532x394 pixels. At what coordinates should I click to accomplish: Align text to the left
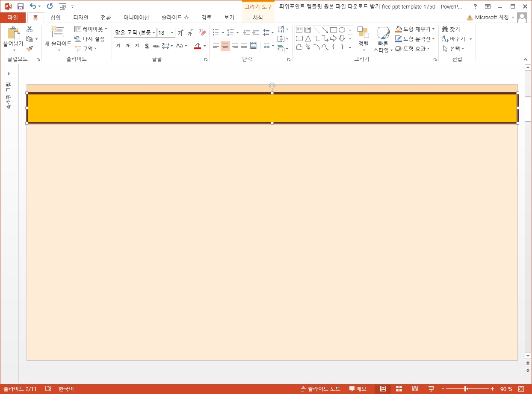[216, 46]
